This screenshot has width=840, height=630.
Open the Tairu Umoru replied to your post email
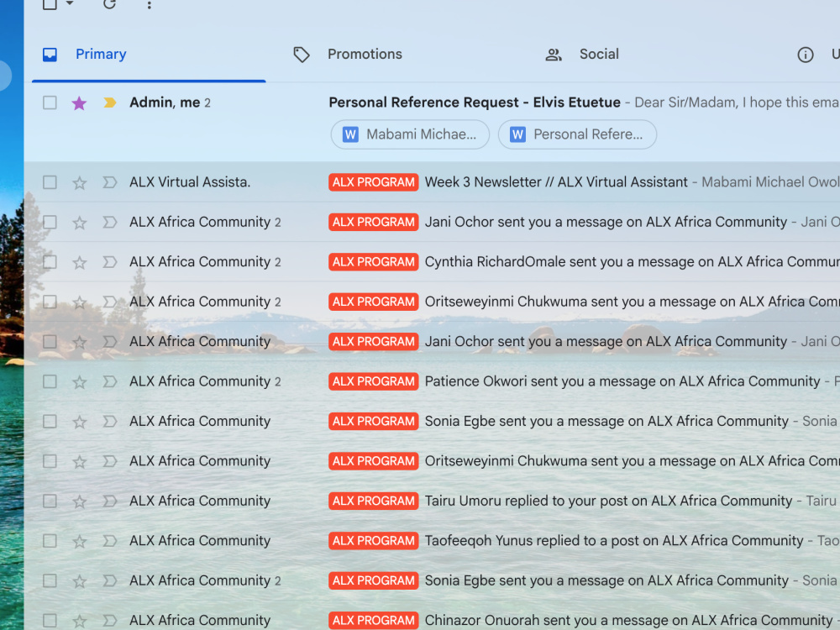(x=608, y=501)
